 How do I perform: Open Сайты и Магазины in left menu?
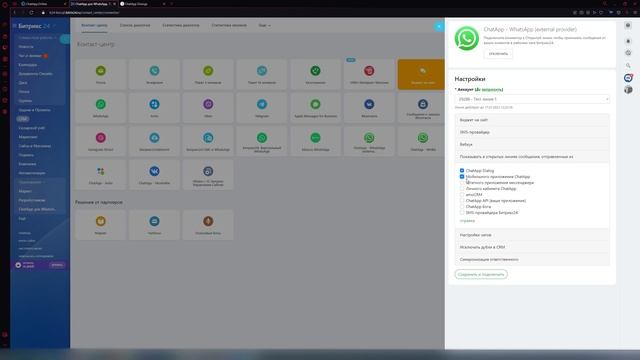click(x=34, y=146)
